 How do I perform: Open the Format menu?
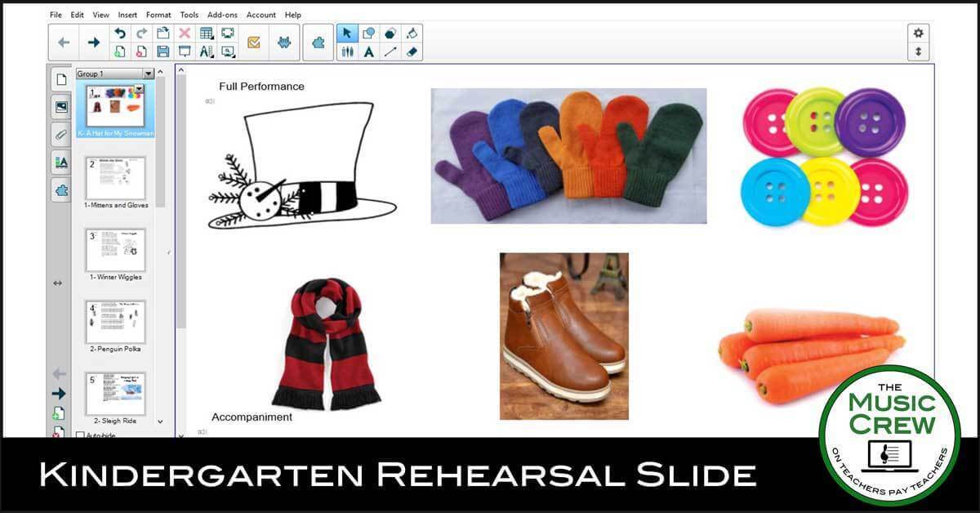click(158, 15)
